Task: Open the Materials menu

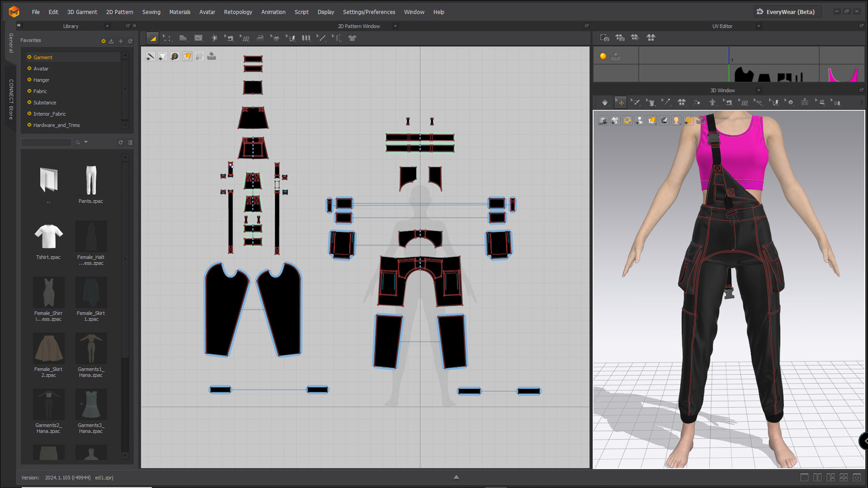Action: (180, 12)
